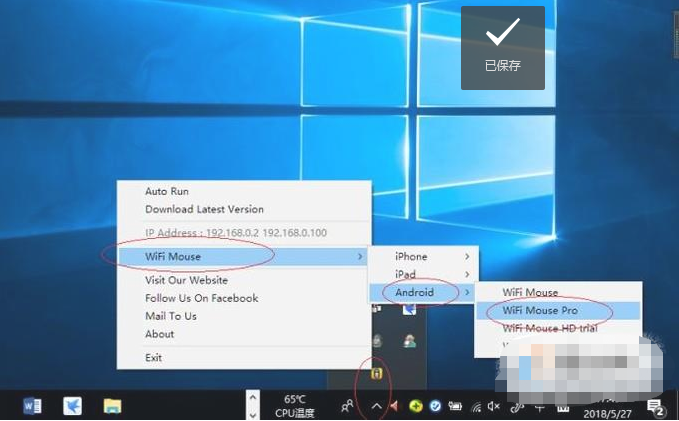Click the blue checkmark shield tray icon
This screenshot has height=421, width=679.
tap(435, 406)
